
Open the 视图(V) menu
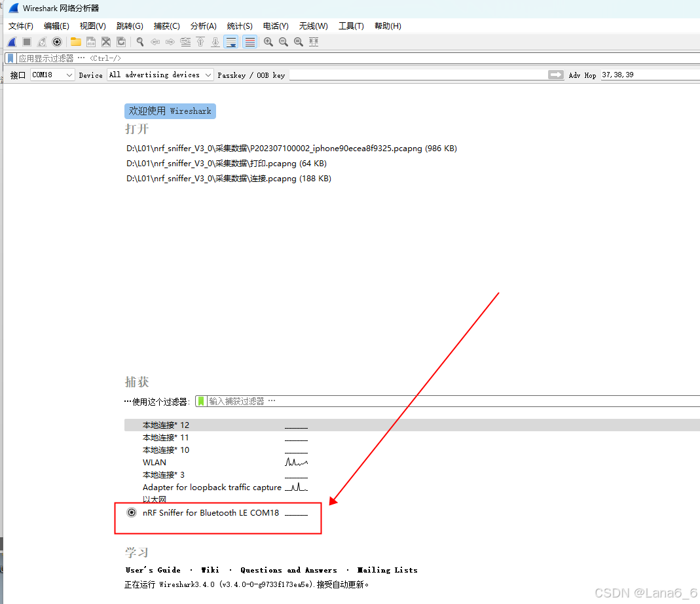(x=93, y=26)
